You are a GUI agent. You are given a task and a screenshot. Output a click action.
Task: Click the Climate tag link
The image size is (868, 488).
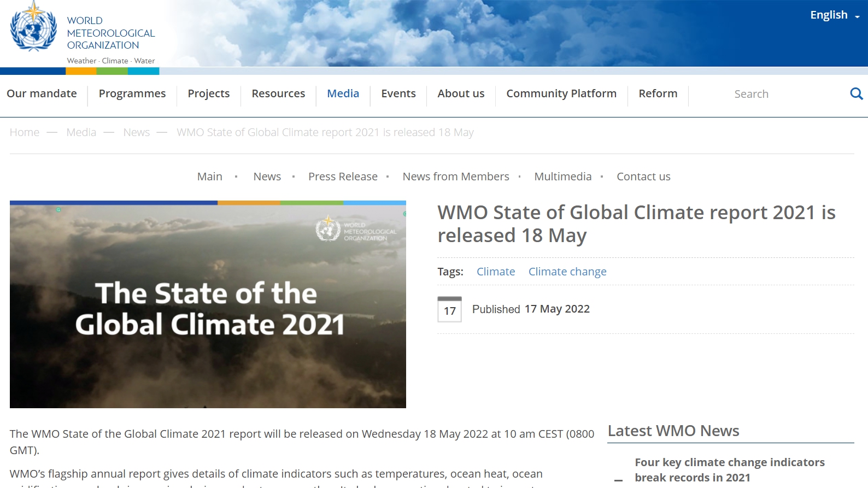click(x=495, y=272)
